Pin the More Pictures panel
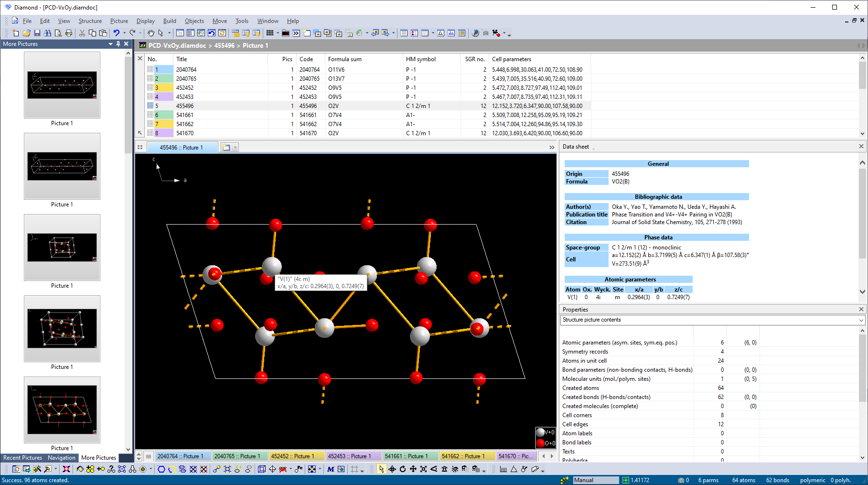The height and width of the screenshot is (485, 868). click(118, 44)
